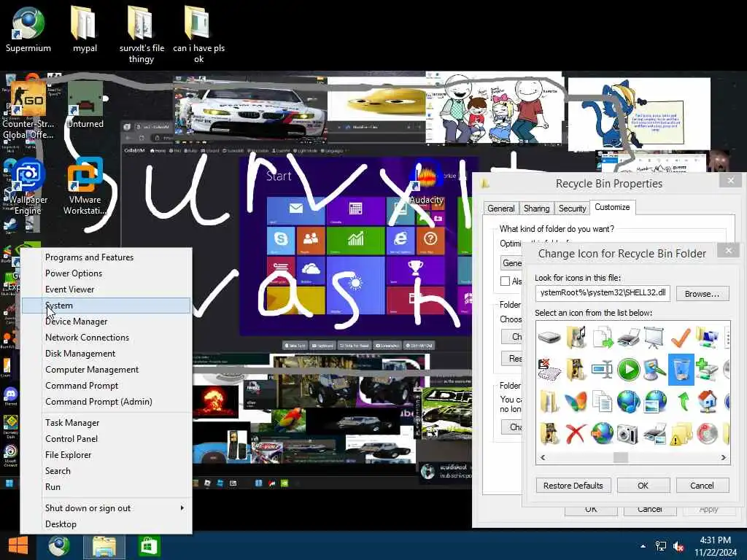Switch to the Security tab

point(572,208)
